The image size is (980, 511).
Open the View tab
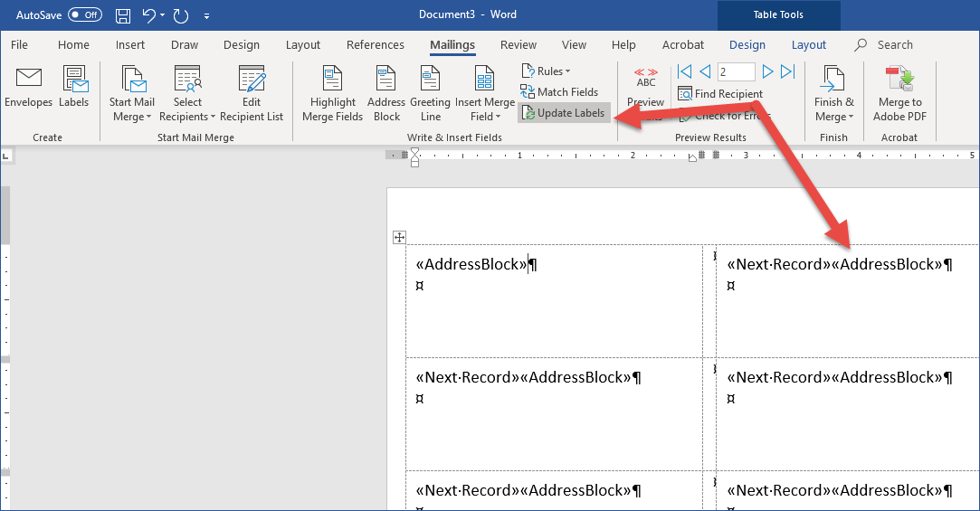[574, 45]
